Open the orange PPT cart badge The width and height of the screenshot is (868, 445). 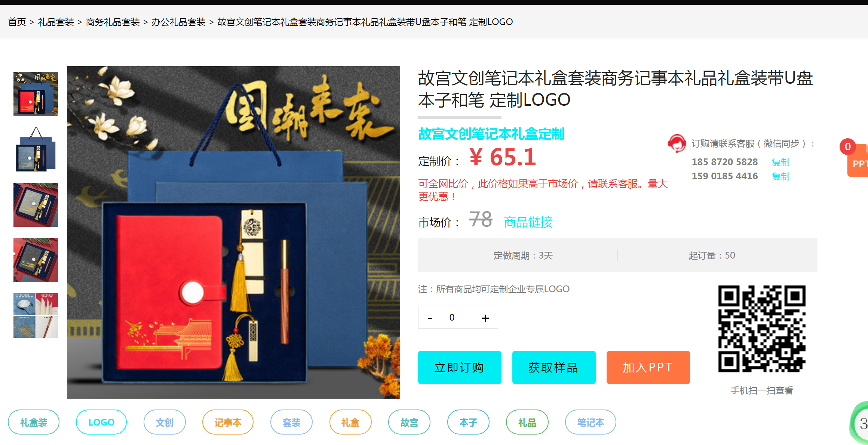point(857,160)
